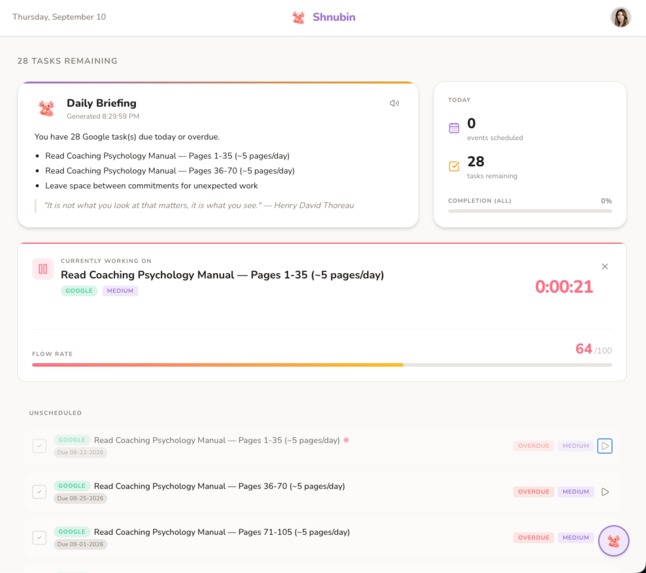This screenshot has height=573, width=646.
Task: Click the calendar events scheduled icon
Action: pyautogui.click(x=454, y=128)
